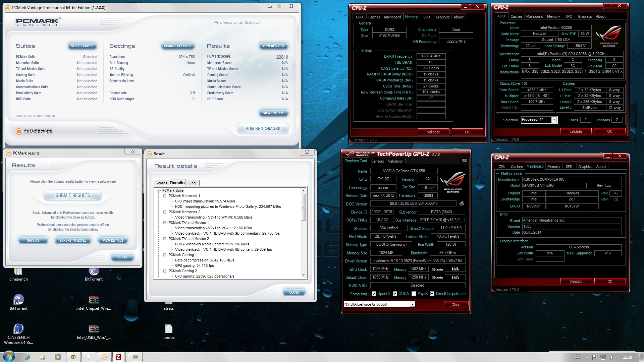Click the RUN BENCHMARK button
The width and height of the screenshot is (644, 362).
(x=263, y=129)
